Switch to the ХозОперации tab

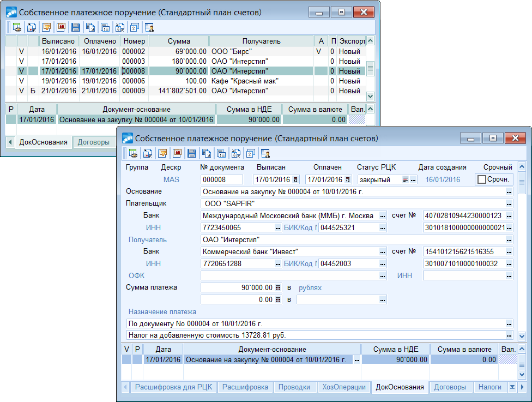pyautogui.click(x=344, y=387)
